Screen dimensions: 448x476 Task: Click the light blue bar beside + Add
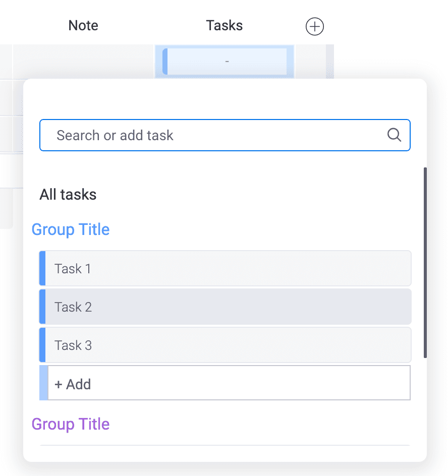[44, 383]
